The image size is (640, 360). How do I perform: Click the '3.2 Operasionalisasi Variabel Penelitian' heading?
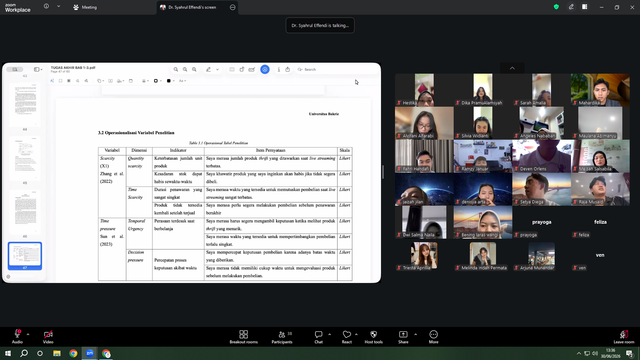[x=136, y=133]
